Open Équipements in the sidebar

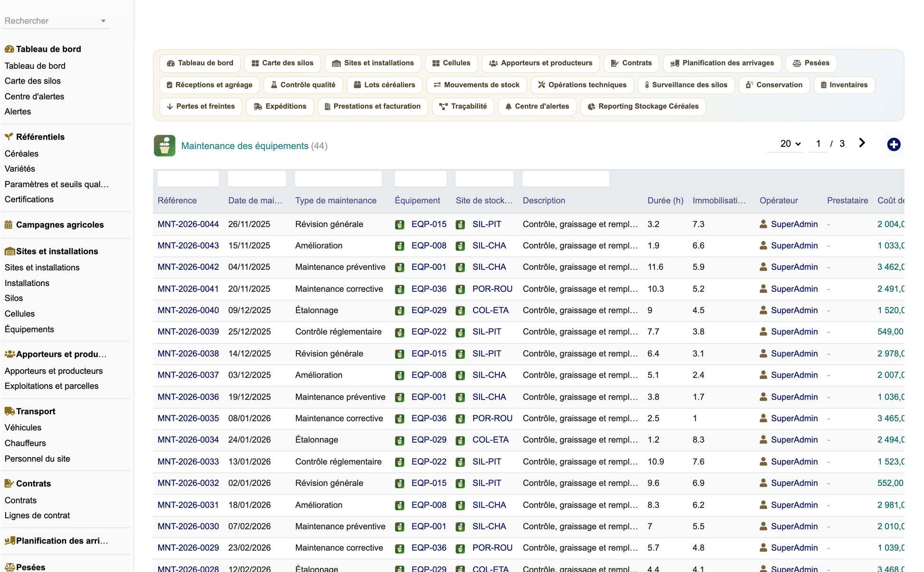[29, 329]
